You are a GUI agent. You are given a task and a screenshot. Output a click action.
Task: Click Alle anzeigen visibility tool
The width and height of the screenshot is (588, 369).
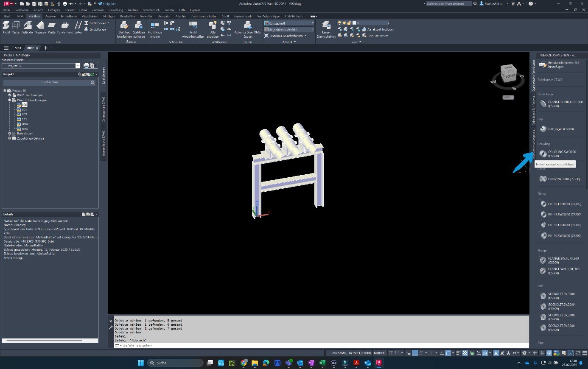[x=213, y=29]
